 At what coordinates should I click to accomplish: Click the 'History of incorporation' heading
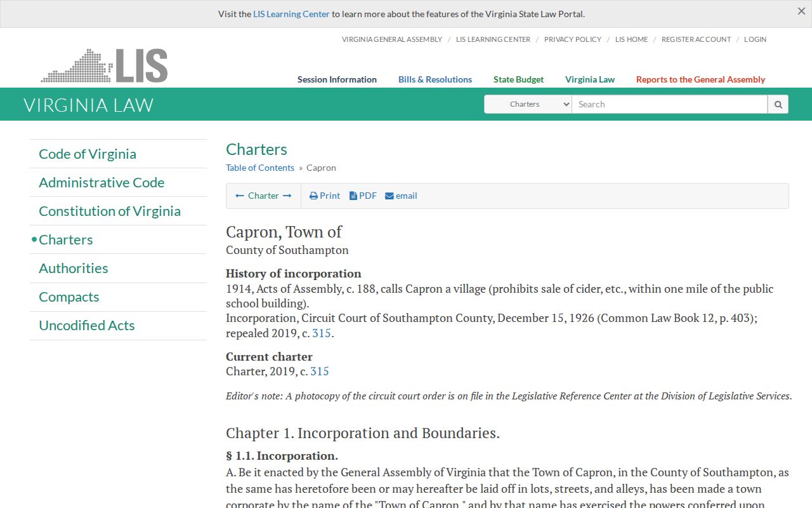(294, 274)
